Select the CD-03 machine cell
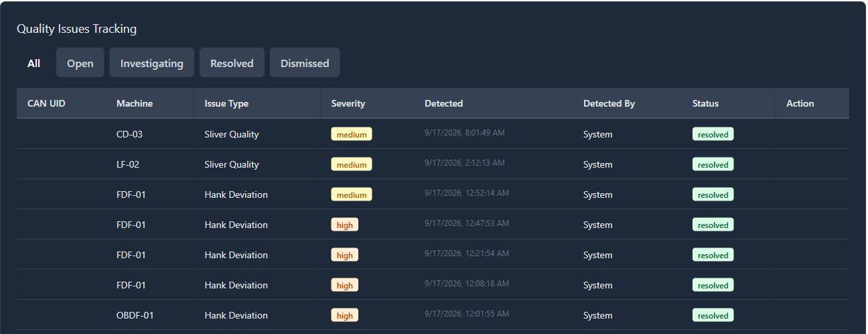This screenshot has height=334, width=868. 129,134
